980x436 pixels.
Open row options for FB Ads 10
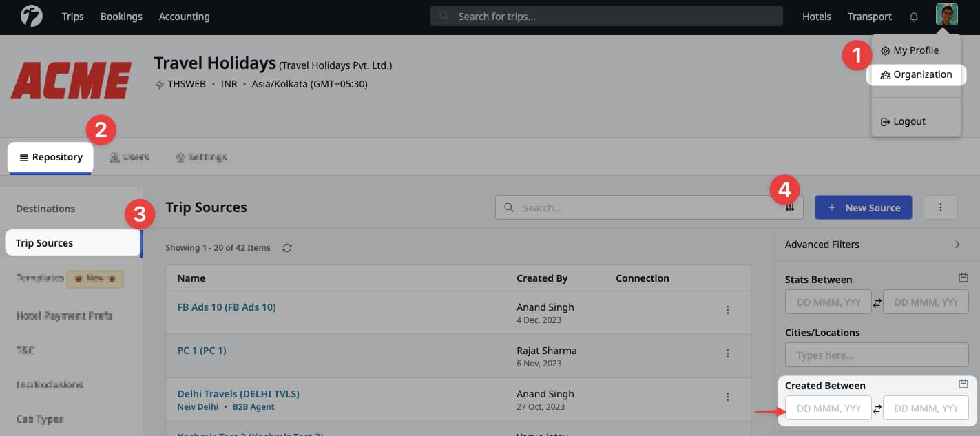[x=727, y=310]
